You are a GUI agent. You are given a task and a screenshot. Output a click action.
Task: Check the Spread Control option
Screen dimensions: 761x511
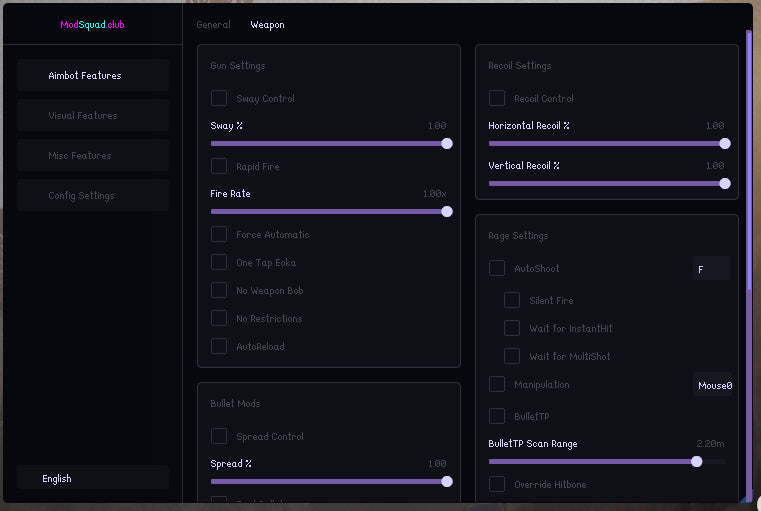click(x=219, y=436)
